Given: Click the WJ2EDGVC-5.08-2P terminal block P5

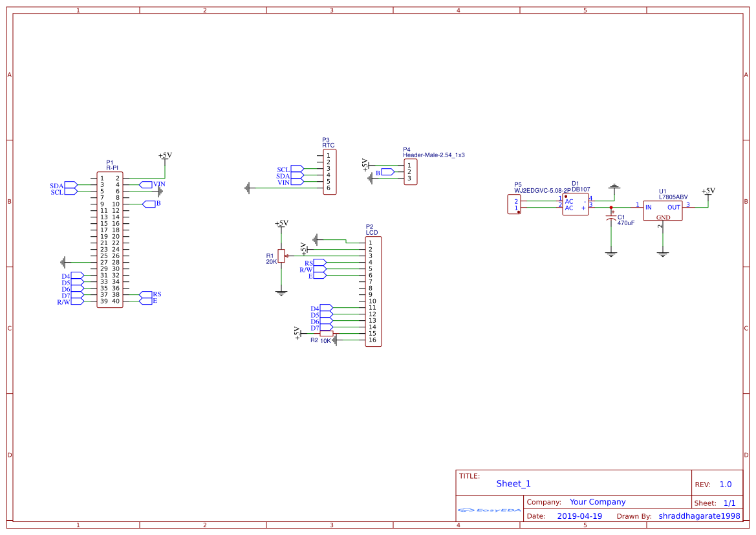Looking at the screenshot, I should coord(514,204).
